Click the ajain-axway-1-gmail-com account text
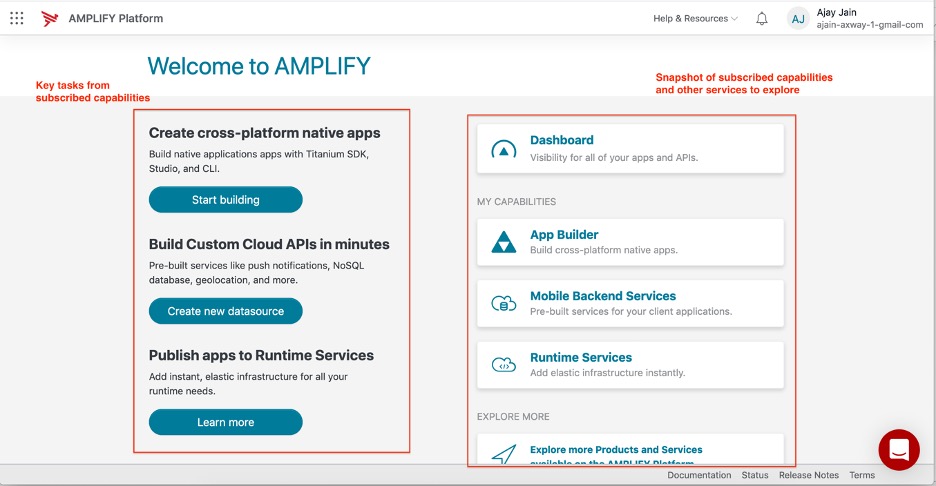936x486 pixels. 870,25
